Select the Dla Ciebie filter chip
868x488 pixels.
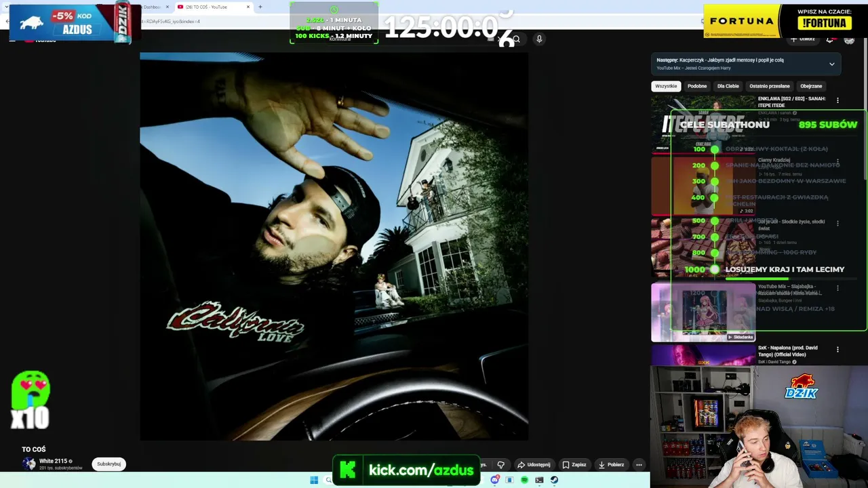(x=728, y=86)
